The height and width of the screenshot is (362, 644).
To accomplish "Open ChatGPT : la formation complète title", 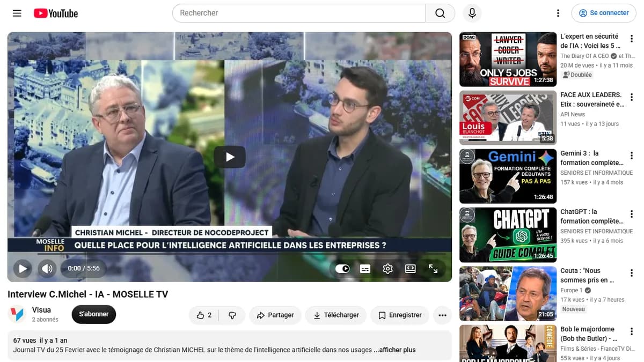I will click(x=592, y=217).
